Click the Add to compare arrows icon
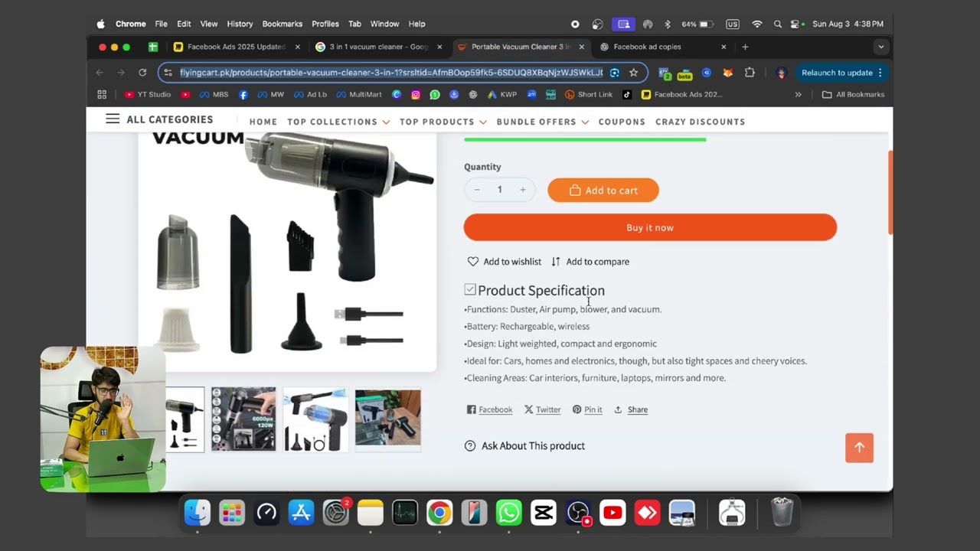 556,262
